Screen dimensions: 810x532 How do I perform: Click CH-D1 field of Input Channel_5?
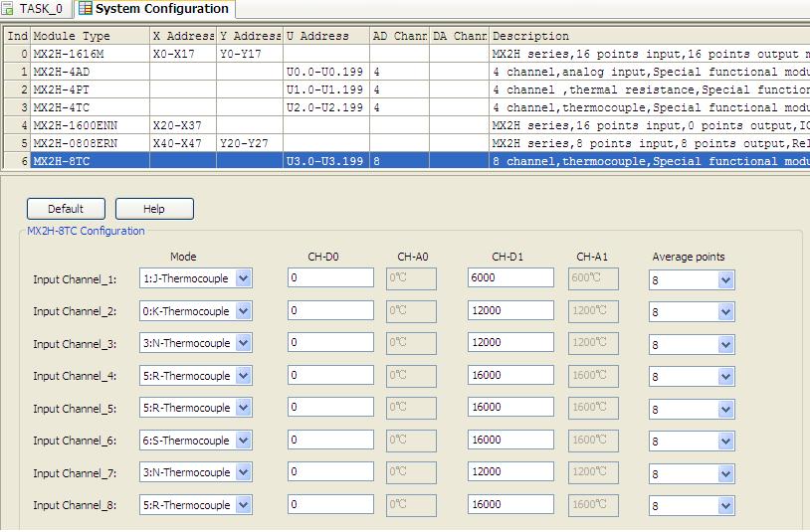point(510,407)
